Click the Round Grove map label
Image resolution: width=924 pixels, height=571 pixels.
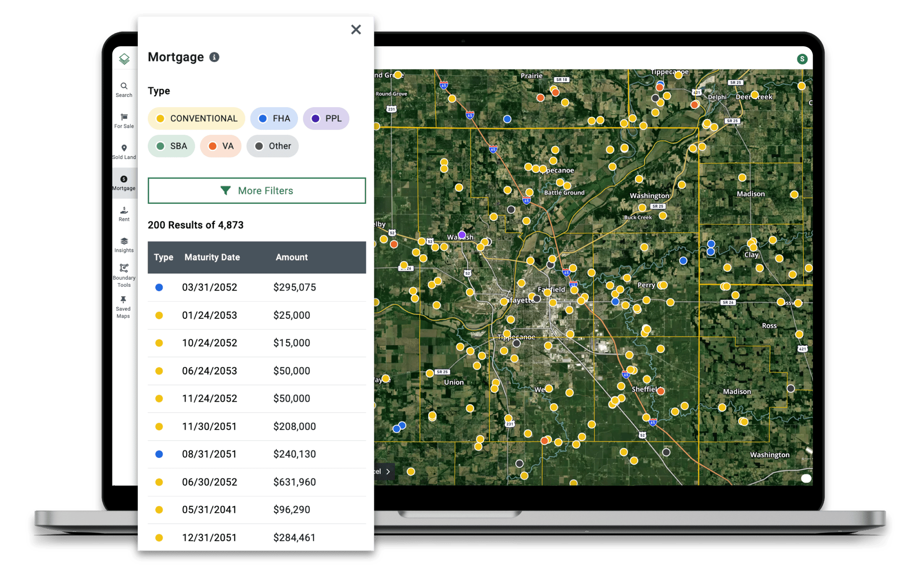tap(391, 94)
